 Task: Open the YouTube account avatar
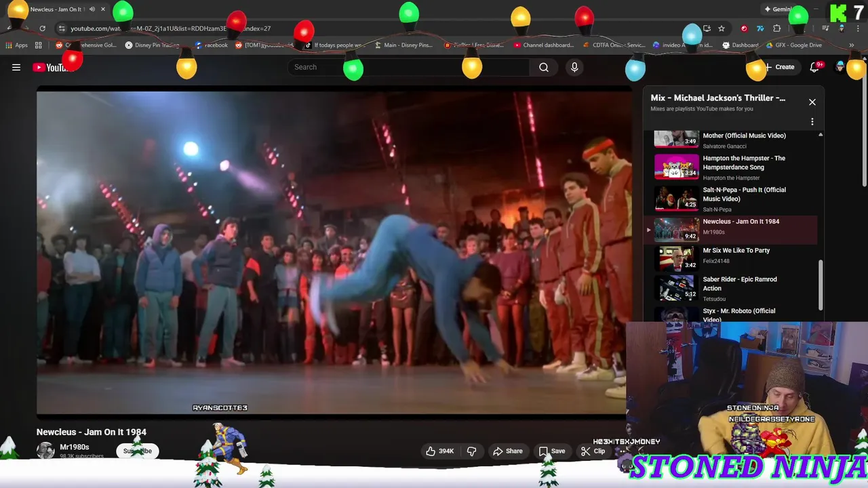click(841, 67)
